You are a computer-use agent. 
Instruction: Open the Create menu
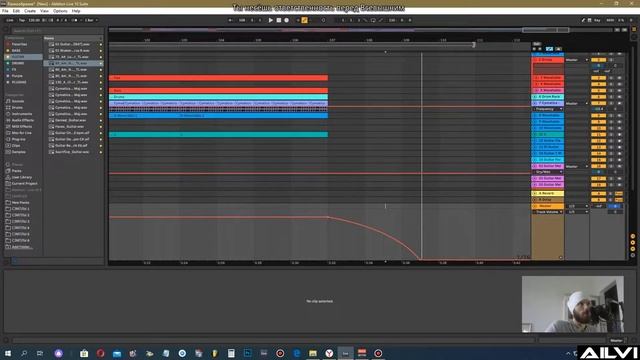click(30, 11)
